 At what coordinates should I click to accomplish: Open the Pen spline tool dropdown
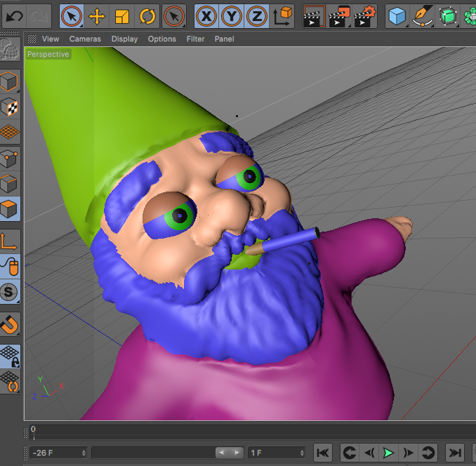[x=423, y=15]
